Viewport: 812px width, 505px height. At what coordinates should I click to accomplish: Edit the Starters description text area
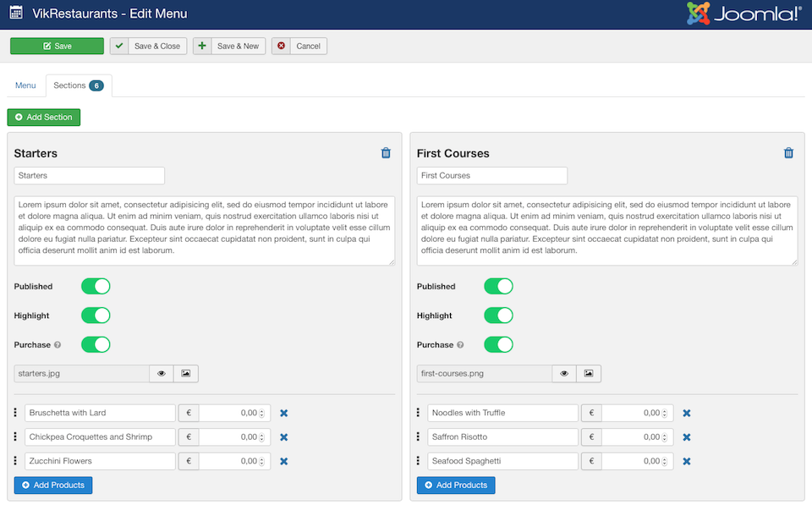pyautogui.click(x=205, y=231)
